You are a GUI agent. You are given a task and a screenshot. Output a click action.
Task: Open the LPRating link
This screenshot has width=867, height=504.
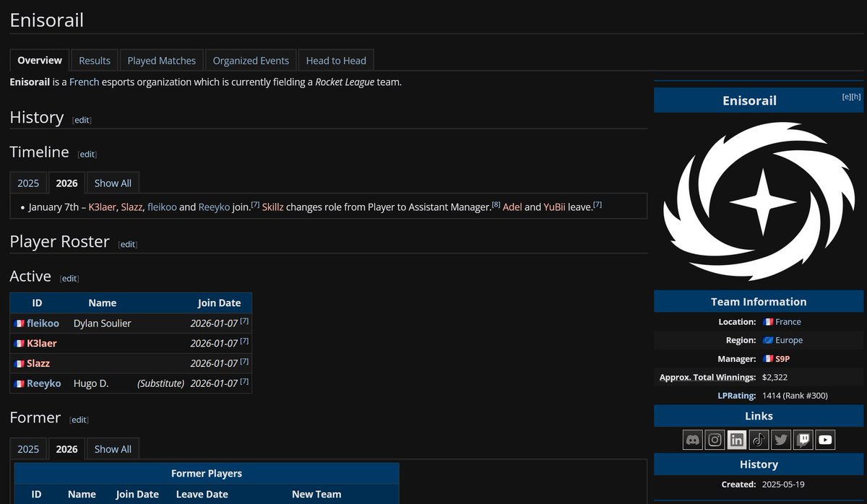coord(737,396)
